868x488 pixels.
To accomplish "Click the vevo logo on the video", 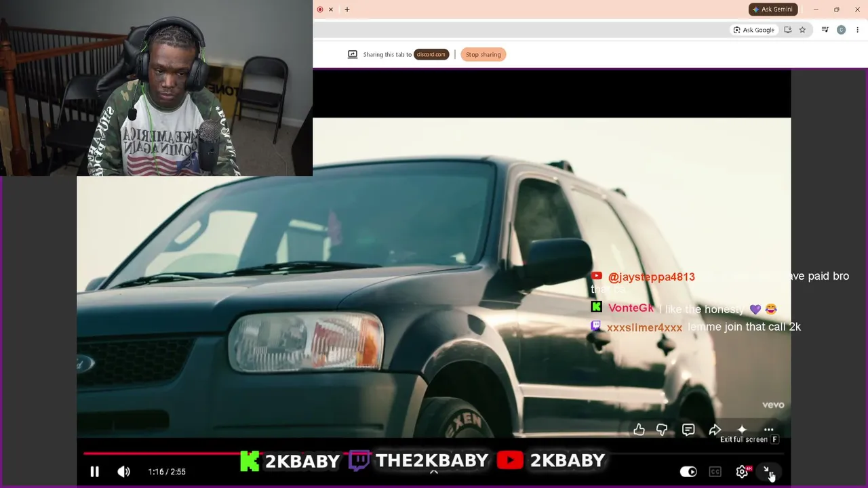I will click(773, 405).
